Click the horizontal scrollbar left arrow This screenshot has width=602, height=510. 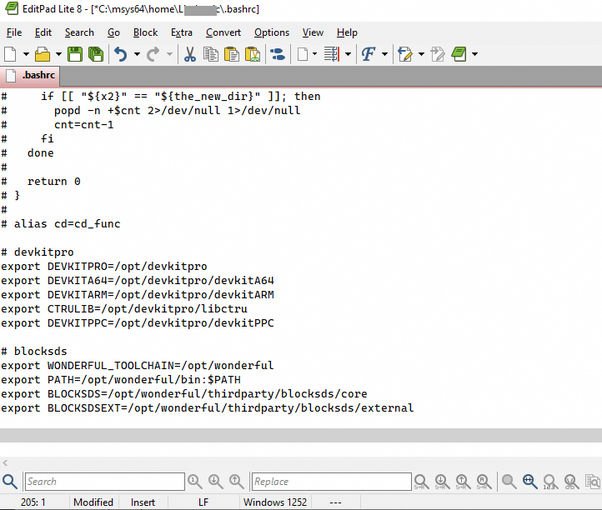point(5,463)
